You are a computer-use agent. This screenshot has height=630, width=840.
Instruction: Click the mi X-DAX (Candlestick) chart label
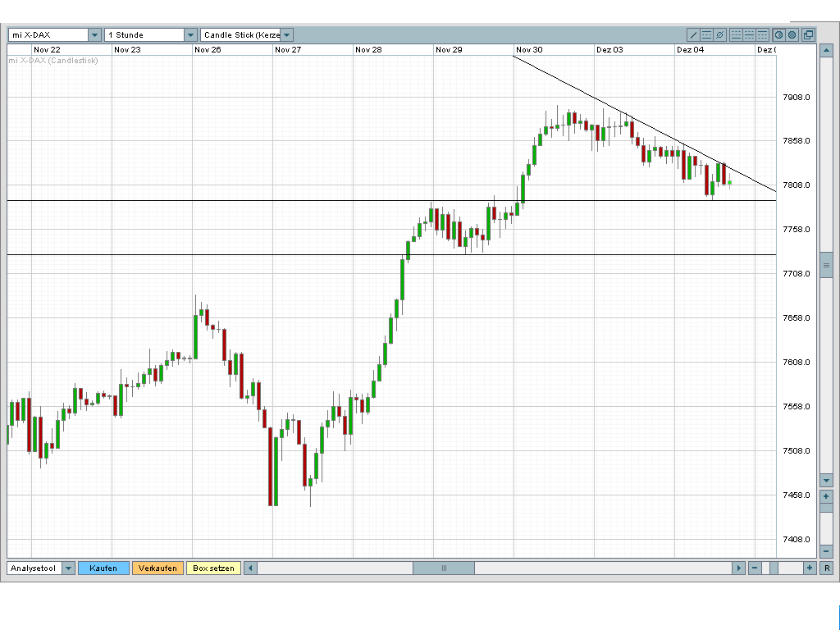click(x=53, y=61)
